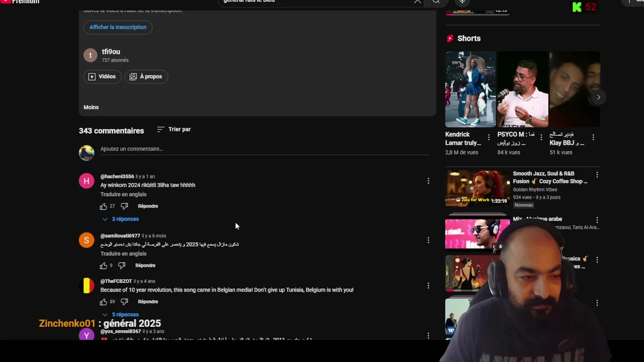The width and height of the screenshot is (644, 362).
Task: Dislike the @samitouati6977 comment
Action: click(122, 265)
